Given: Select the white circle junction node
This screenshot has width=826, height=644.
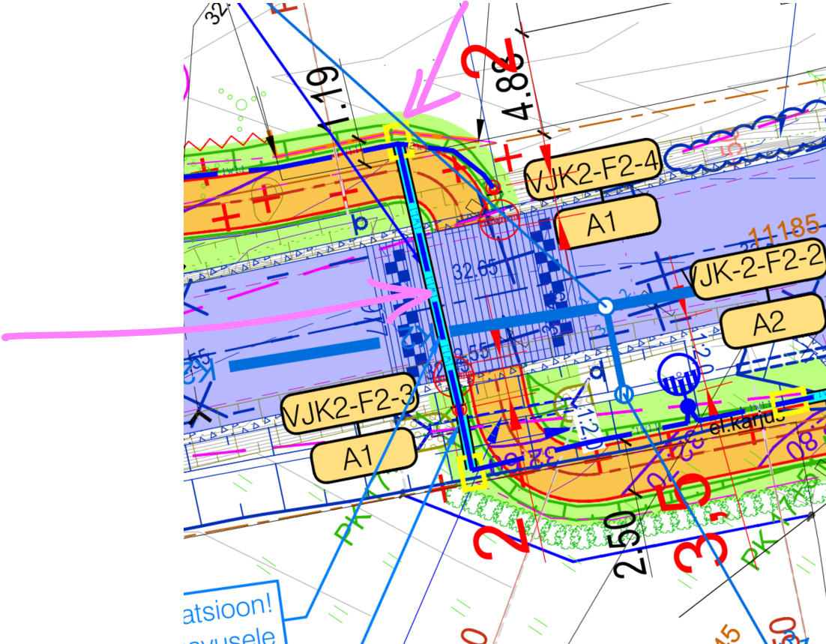Looking at the screenshot, I should pos(606,306).
